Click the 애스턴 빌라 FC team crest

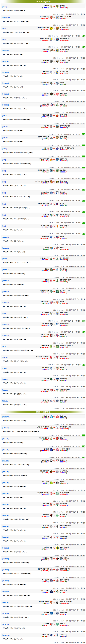[x=51, y=39]
